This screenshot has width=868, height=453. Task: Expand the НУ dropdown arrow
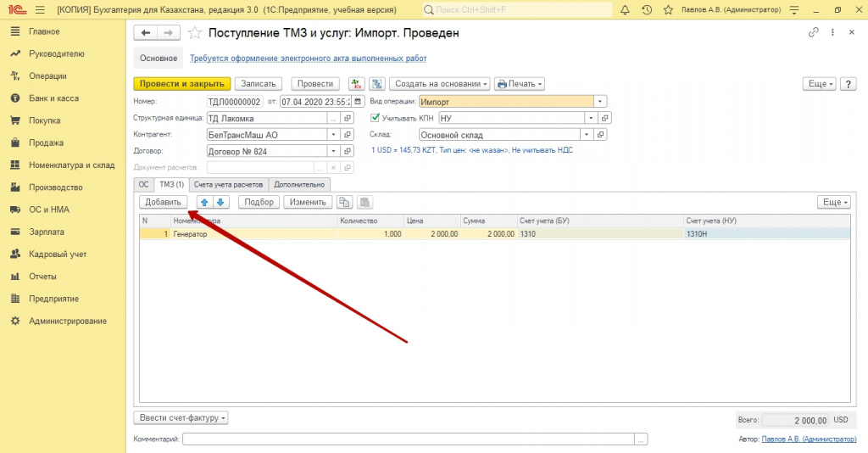[x=591, y=118]
